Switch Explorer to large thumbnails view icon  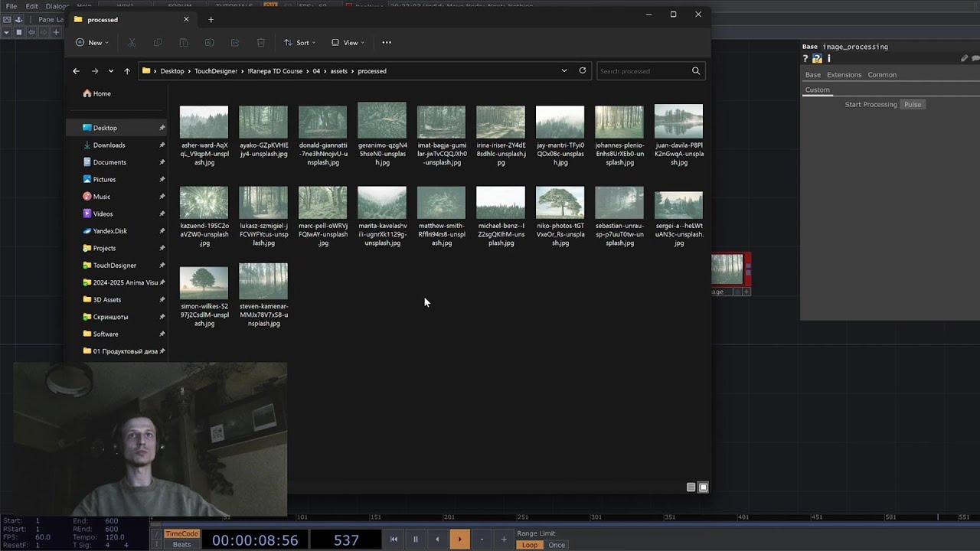click(x=703, y=487)
